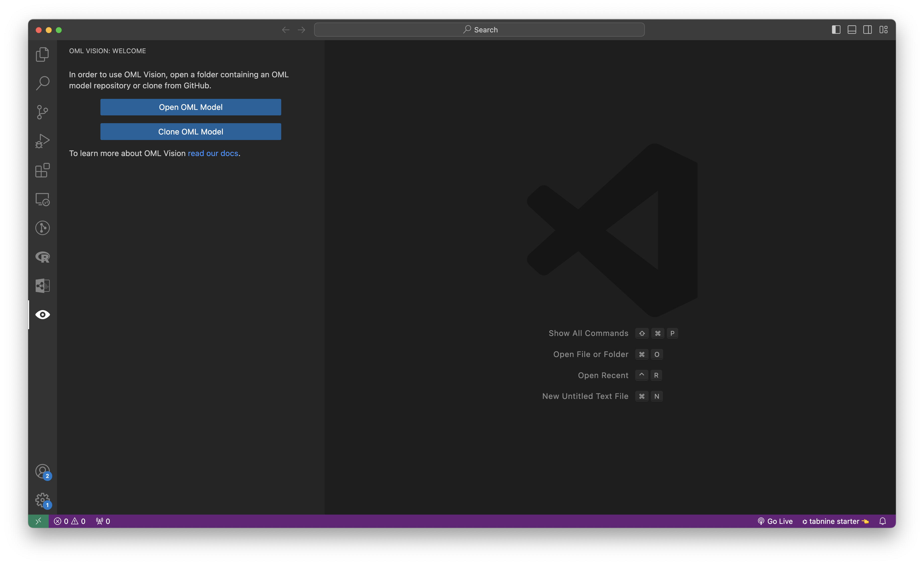The width and height of the screenshot is (924, 565).
Task: Open Manage gear settings menu
Action: tap(42, 500)
